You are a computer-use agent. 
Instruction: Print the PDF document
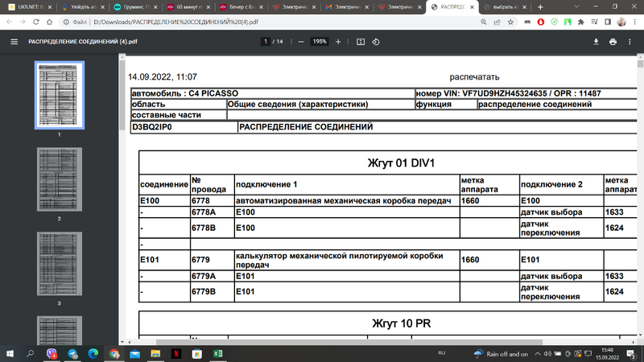613,41
